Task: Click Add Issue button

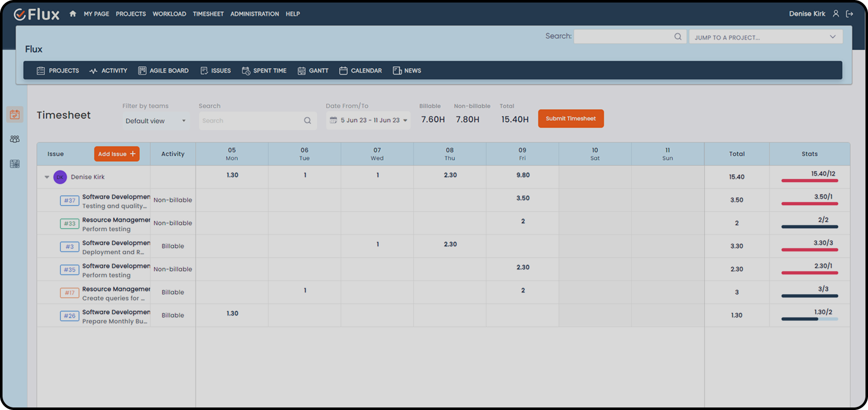Action: (x=117, y=154)
